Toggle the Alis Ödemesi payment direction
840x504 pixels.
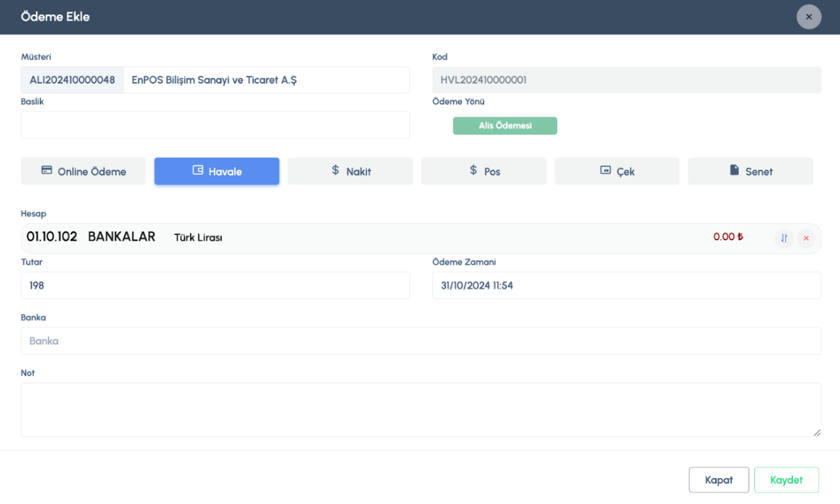point(505,126)
